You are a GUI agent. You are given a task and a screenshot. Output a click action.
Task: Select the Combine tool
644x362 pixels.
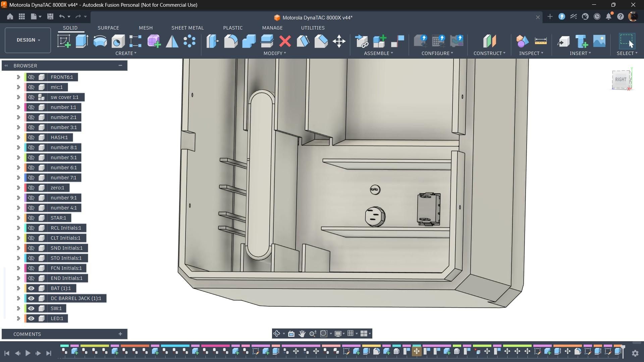[x=249, y=41]
